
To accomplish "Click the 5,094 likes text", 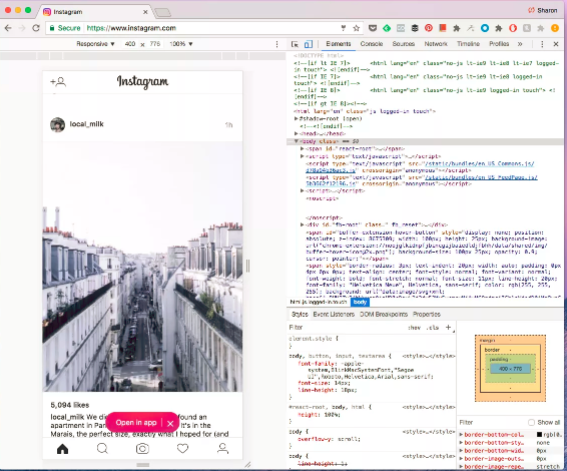I will 70,405.
